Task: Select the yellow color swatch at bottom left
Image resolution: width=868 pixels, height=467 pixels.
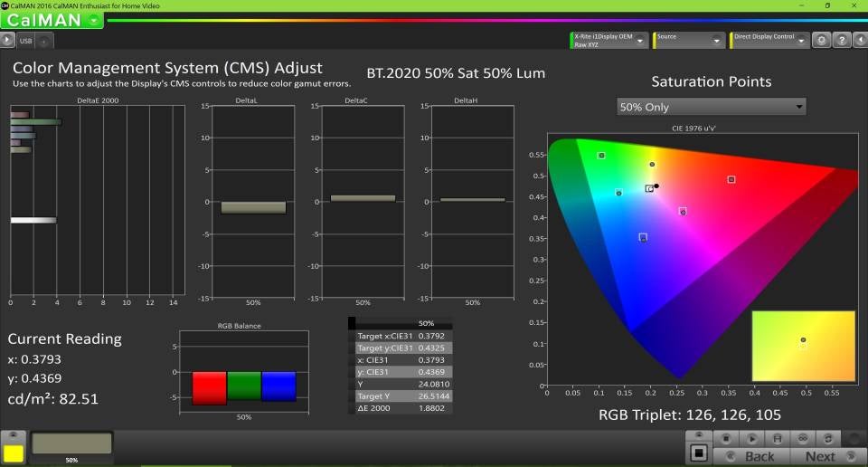Action: click(x=14, y=453)
